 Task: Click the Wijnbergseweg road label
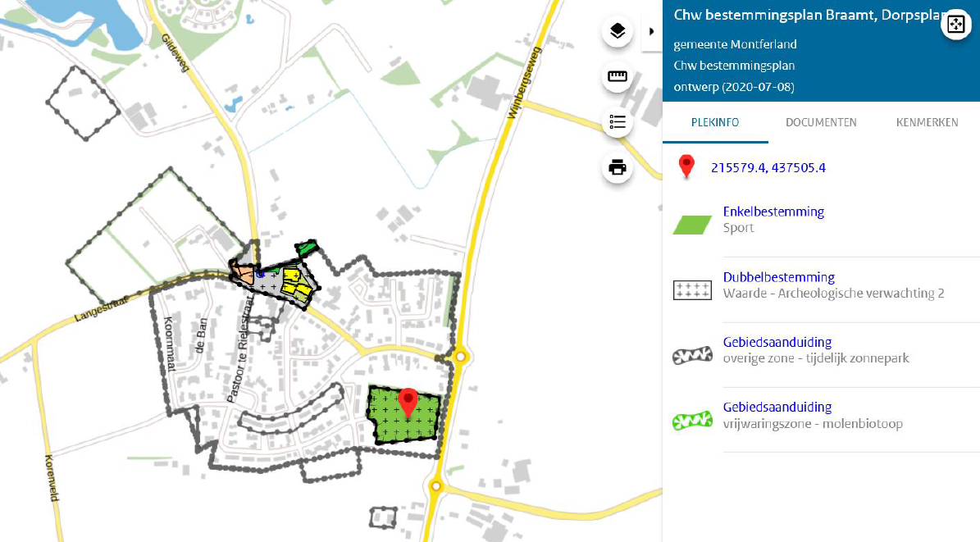[524, 83]
